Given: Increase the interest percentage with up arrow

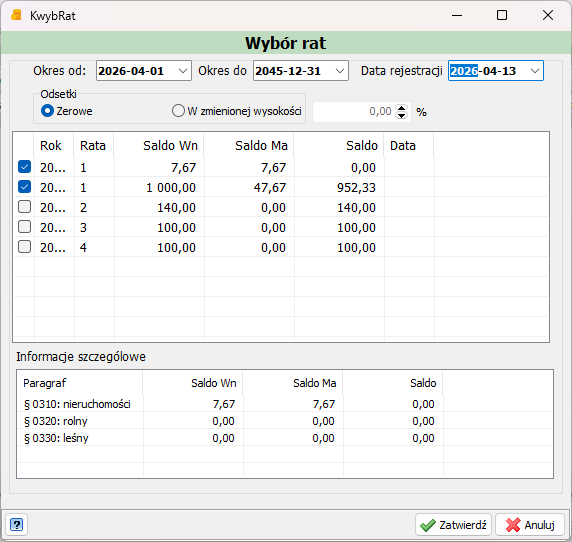Looking at the screenshot, I should coord(401,108).
